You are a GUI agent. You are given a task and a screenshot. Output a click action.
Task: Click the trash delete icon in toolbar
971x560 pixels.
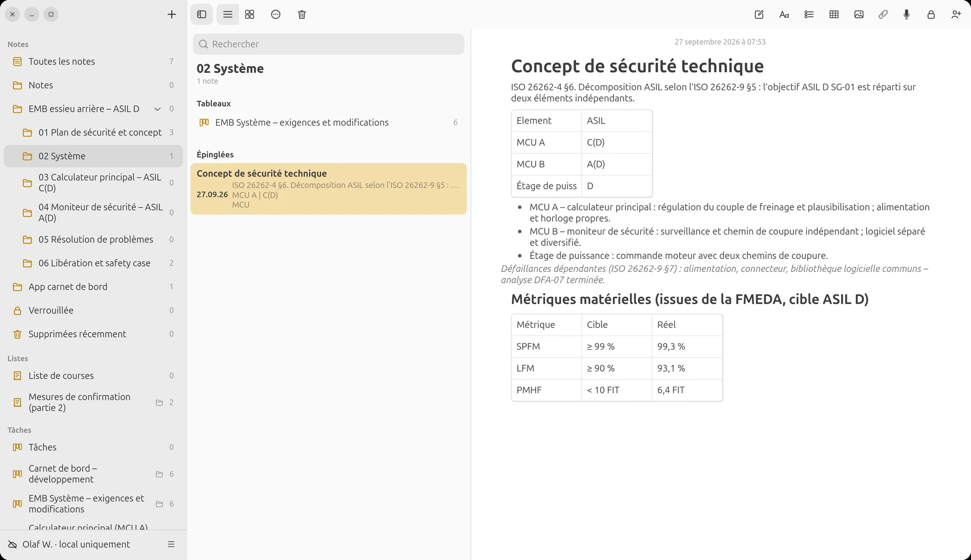coord(302,15)
